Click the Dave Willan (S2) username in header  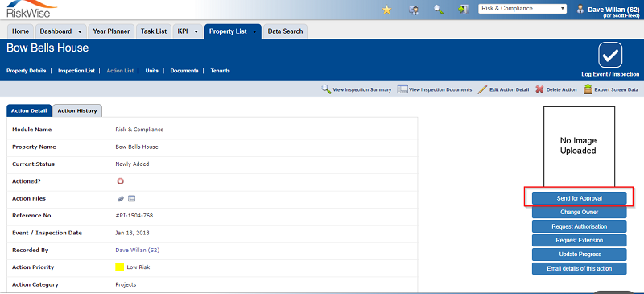pyautogui.click(x=613, y=10)
